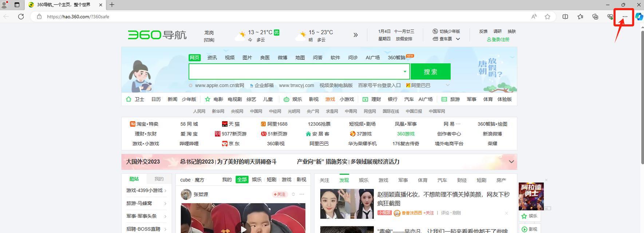Select the 图片 search tab
Viewport: 644px width, 233px height.
click(247, 58)
